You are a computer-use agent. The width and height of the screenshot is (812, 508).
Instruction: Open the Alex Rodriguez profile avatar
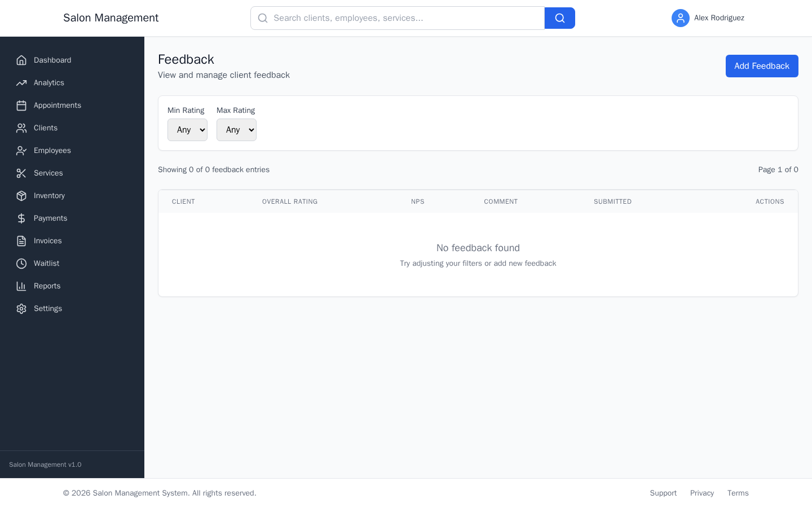[x=681, y=18]
